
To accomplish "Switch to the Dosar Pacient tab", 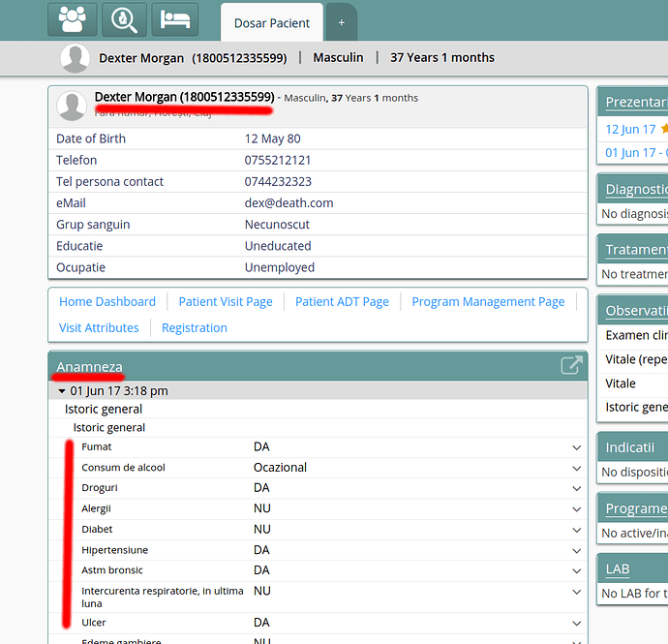I will [272, 23].
